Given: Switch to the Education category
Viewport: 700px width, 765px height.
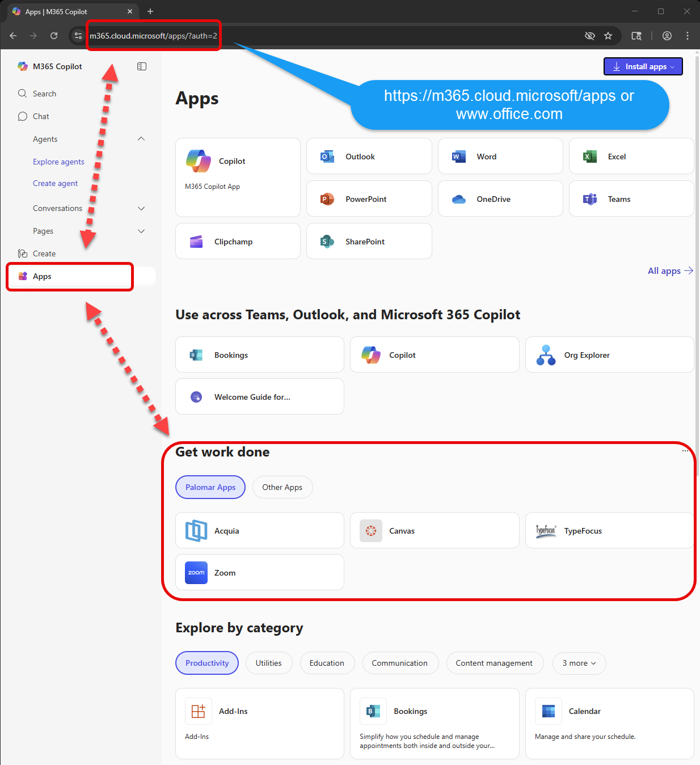Looking at the screenshot, I should point(327,663).
